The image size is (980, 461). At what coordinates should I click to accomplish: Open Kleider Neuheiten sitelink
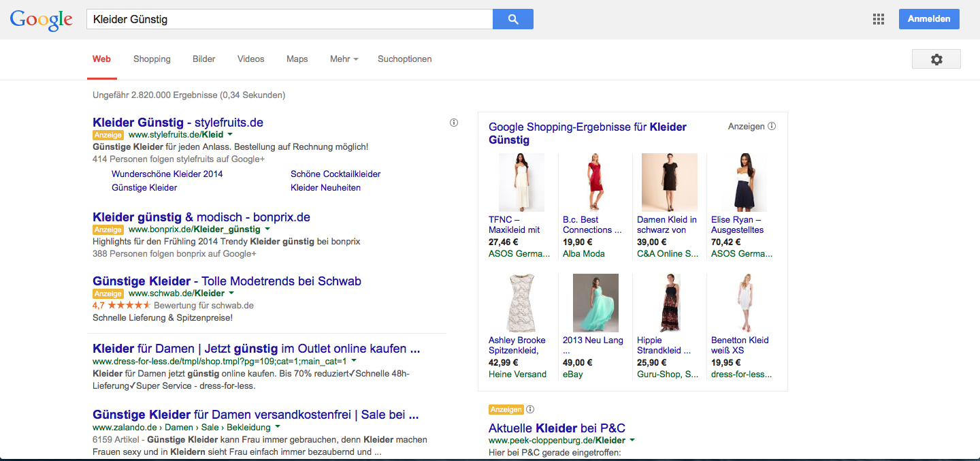point(325,187)
